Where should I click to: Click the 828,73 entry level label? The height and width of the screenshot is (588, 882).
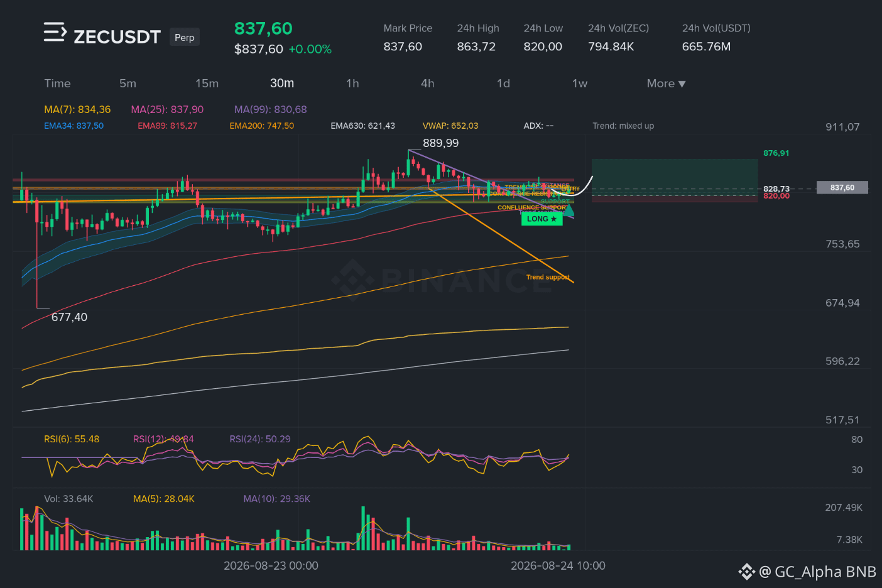coord(776,188)
